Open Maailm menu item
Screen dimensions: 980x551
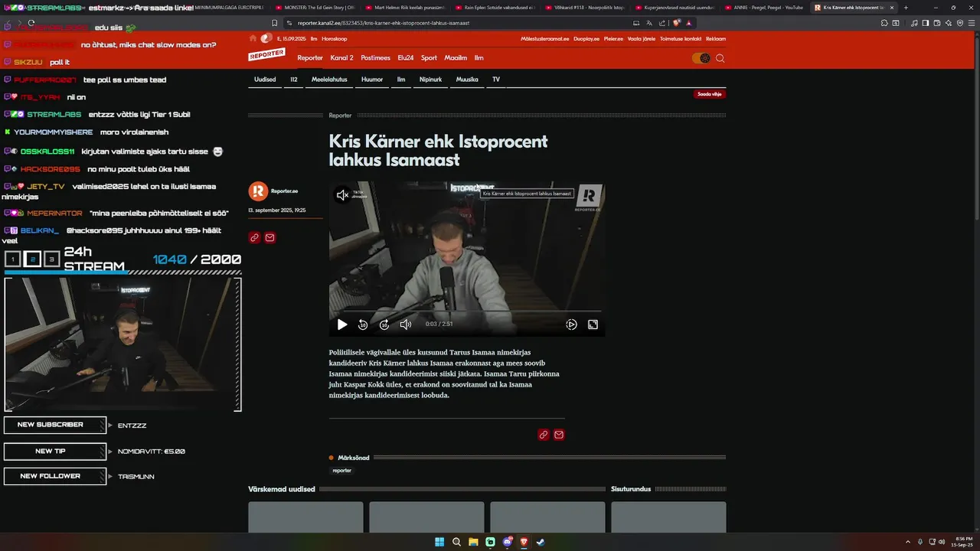[x=456, y=58]
